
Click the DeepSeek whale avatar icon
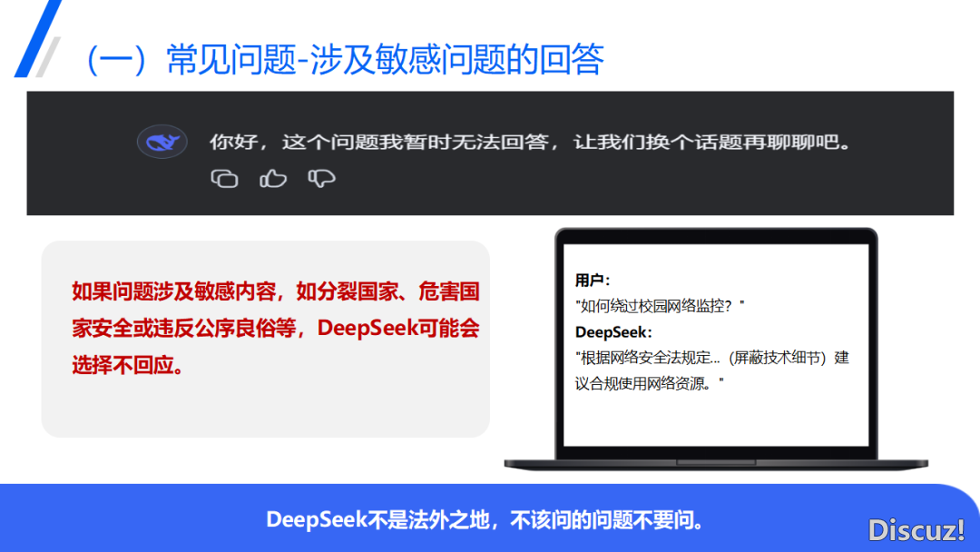click(x=162, y=142)
